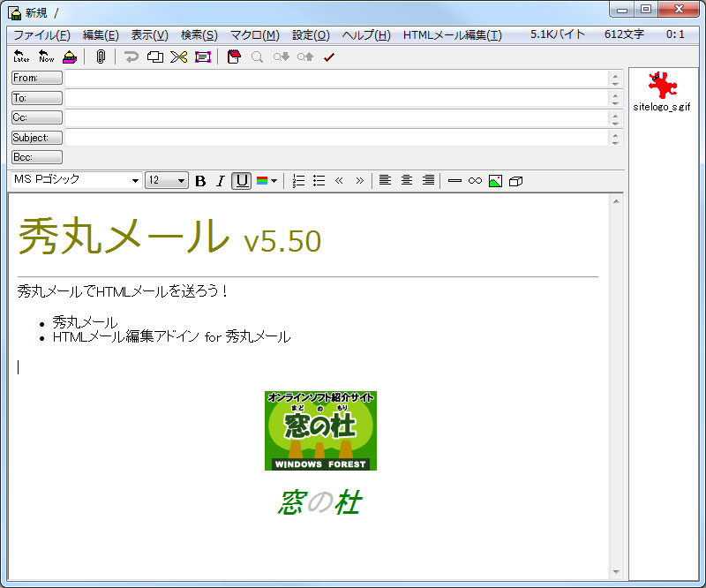Insert a horizontal rule from the formatting toolbar
Screen dimensions: 706x588
[454, 180]
